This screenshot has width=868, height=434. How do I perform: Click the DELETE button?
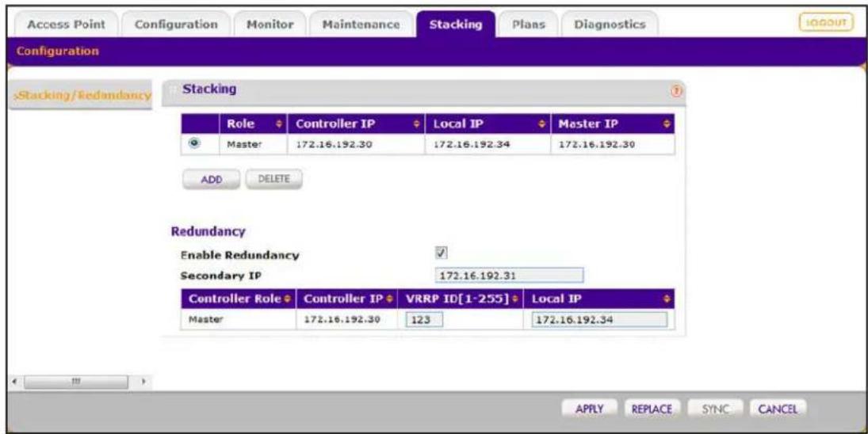pos(274,178)
